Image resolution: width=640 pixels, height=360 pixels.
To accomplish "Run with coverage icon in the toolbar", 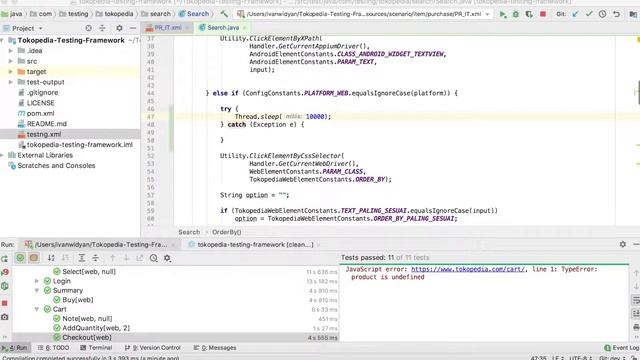I will (529, 14).
